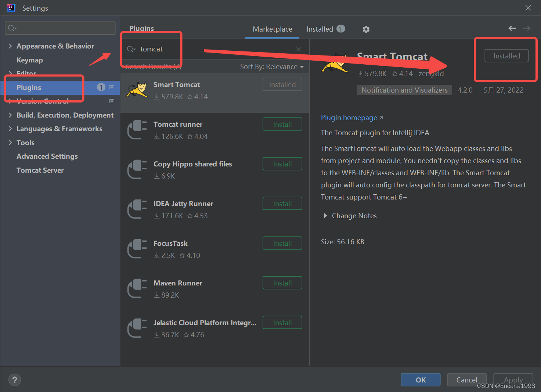Open Tomcat Server settings page

[40, 170]
